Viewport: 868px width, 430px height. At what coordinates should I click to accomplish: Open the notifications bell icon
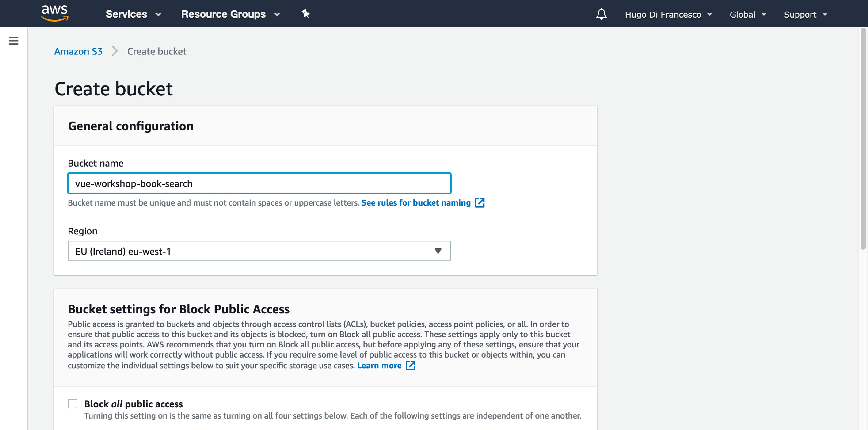point(601,14)
